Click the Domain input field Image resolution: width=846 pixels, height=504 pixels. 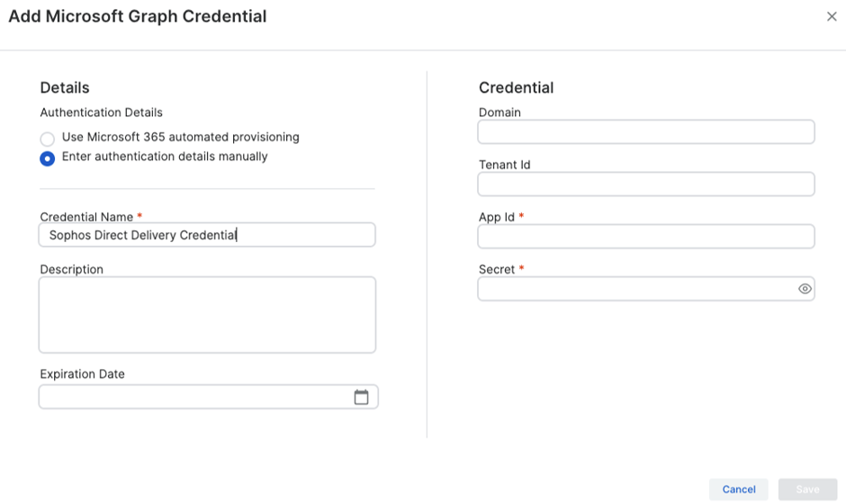pyautogui.click(x=645, y=132)
